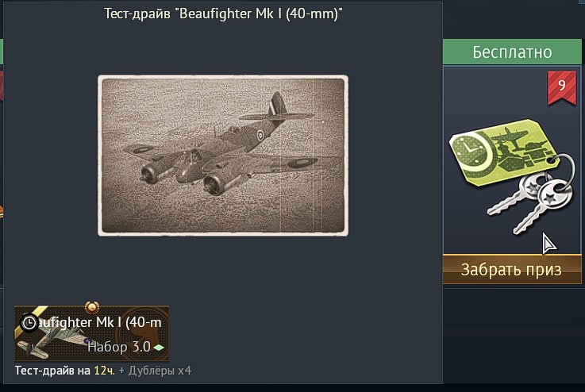
Task: Click the green test-drive coupon tag
Action: pyautogui.click(x=503, y=152)
